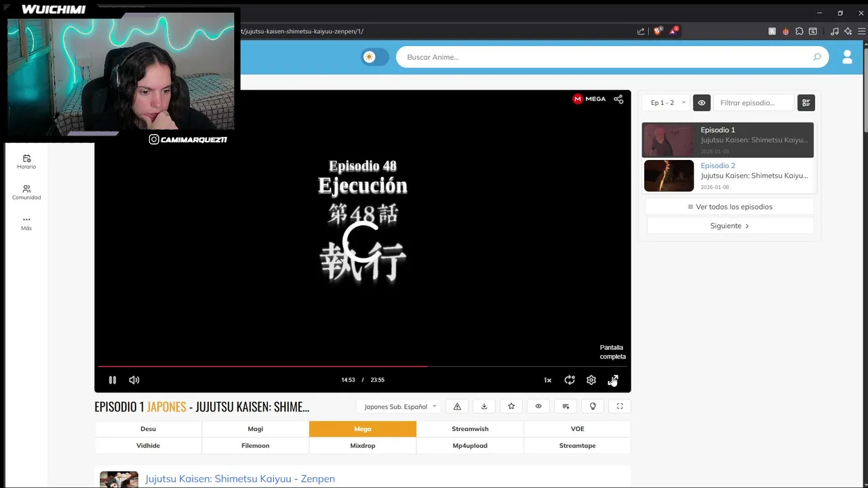The image size is (868, 488).
Task: Switch to the Desu server tab
Action: point(148,429)
